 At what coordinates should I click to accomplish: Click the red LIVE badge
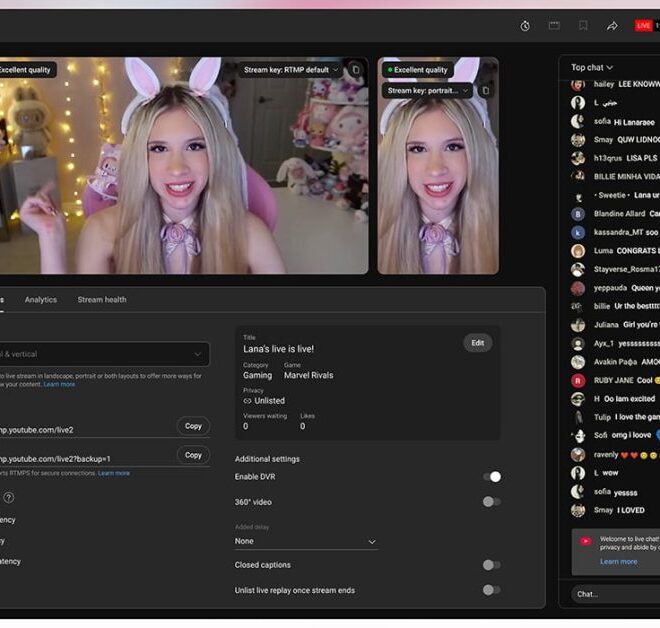(643, 26)
